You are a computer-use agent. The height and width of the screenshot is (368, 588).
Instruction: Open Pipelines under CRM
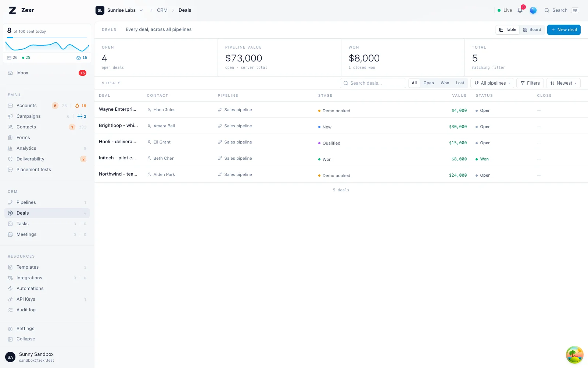47,202
